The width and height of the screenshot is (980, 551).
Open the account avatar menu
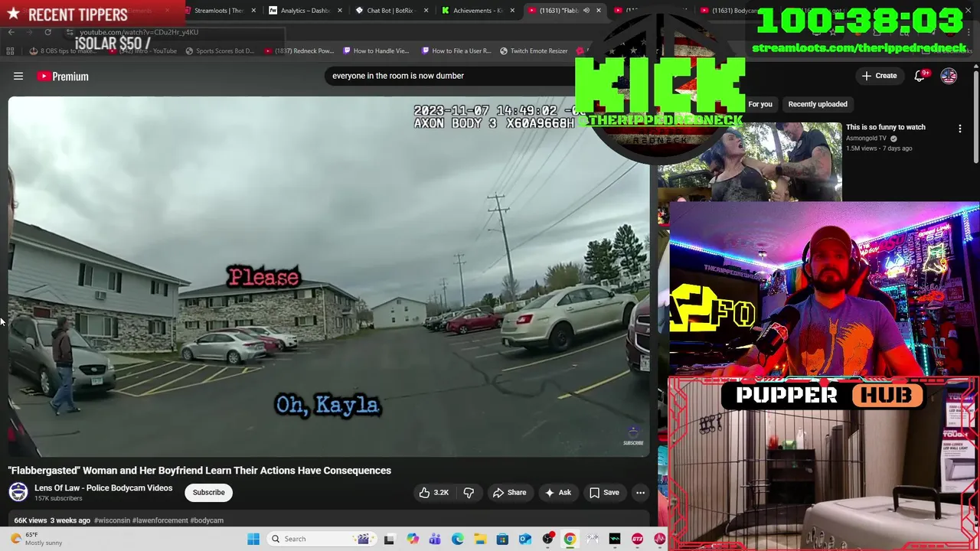click(949, 76)
